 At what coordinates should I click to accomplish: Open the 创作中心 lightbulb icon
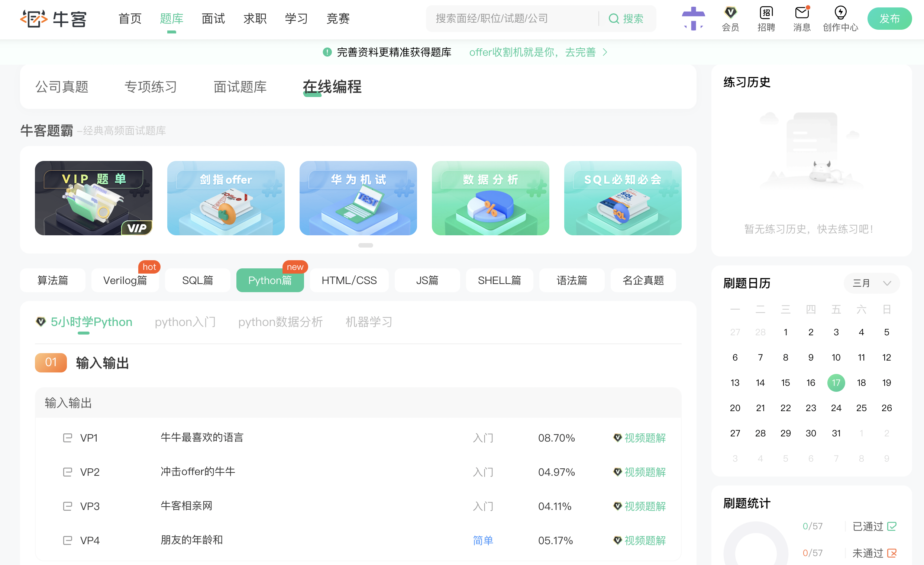coord(840,13)
